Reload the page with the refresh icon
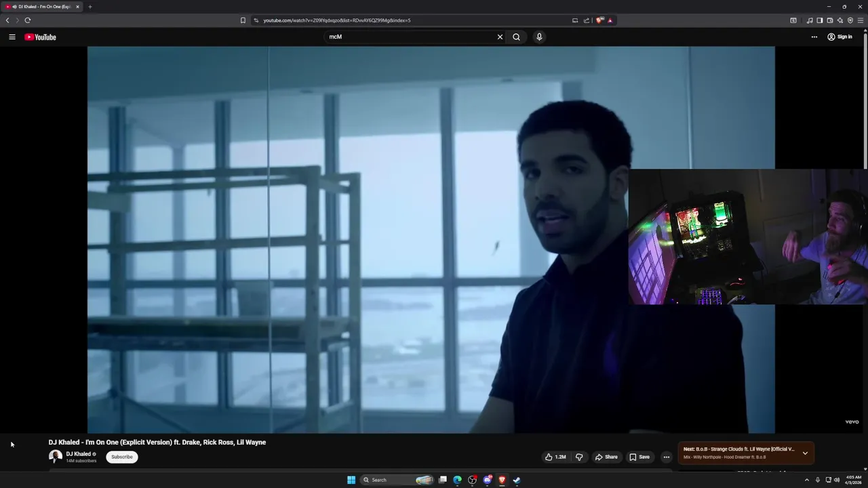 click(28, 20)
